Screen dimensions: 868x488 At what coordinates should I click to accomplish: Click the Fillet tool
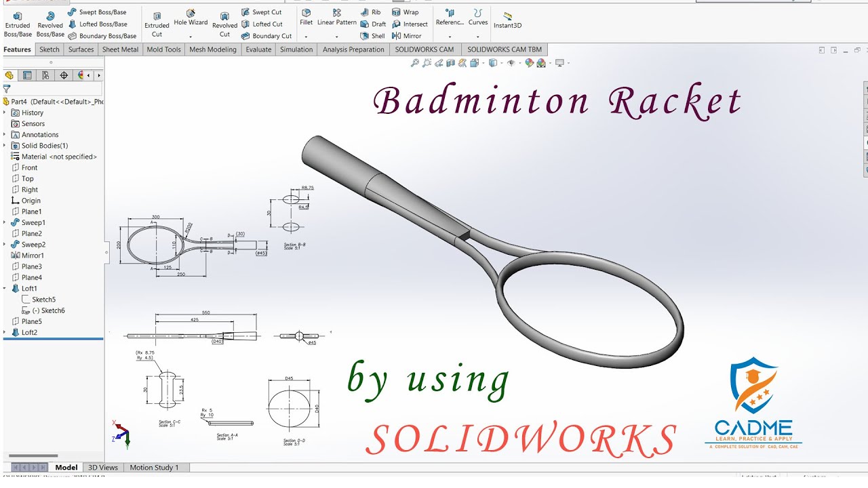(x=307, y=18)
